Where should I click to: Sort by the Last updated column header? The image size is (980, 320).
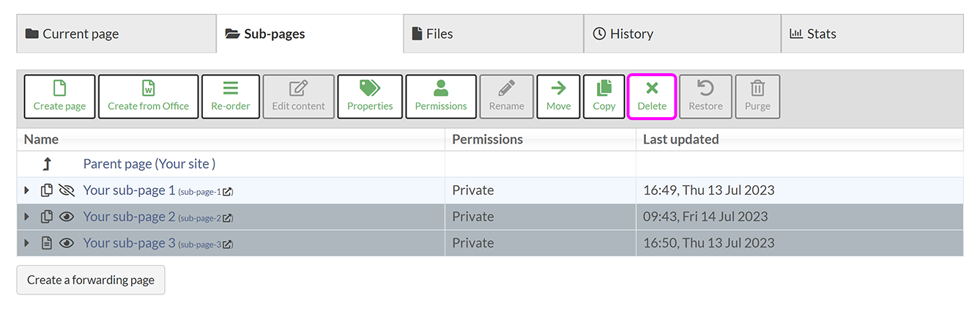tap(680, 139)
